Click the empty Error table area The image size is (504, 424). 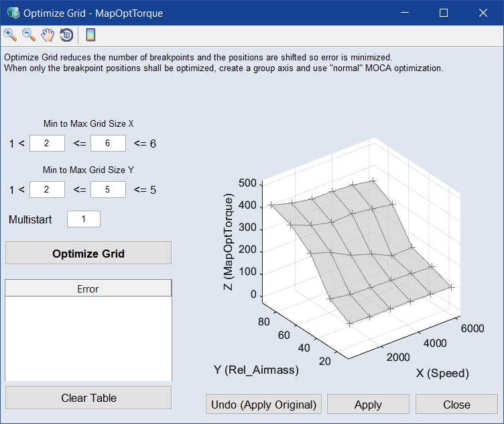click(88, 339)
